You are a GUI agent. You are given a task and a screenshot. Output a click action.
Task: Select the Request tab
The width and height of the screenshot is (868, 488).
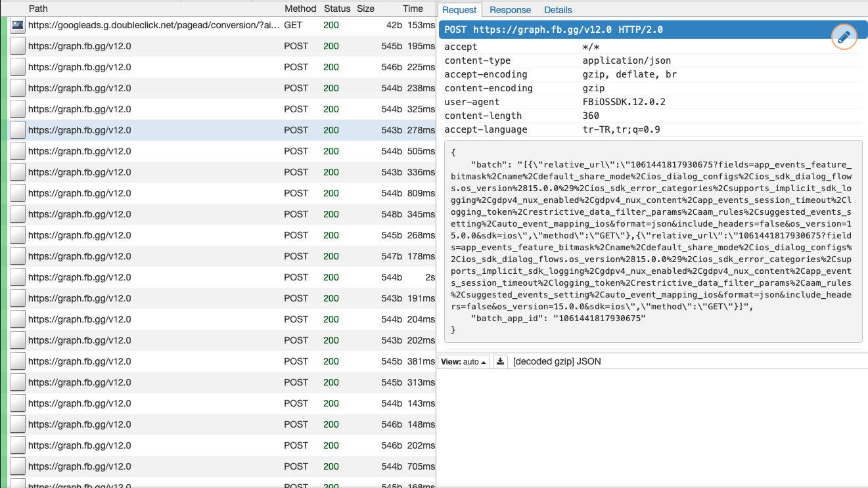tap(459, 10)
